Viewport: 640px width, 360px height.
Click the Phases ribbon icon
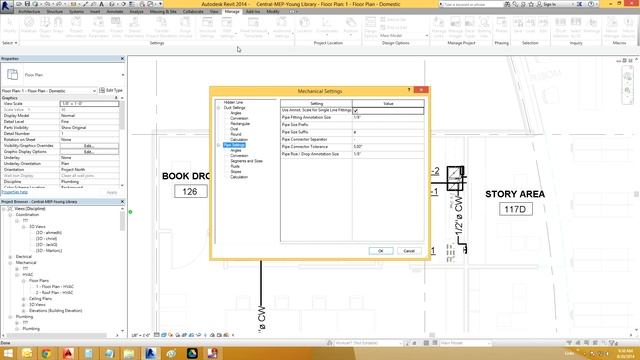[501, 25]
